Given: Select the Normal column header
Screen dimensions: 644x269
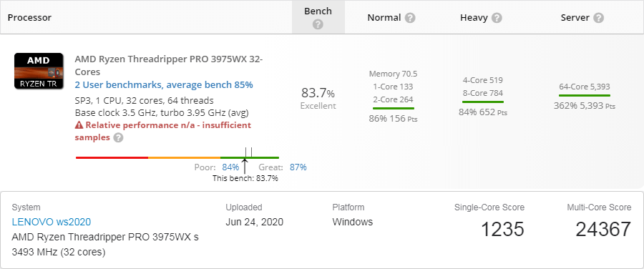Looking at the screenshot, I should coord(384,18).
